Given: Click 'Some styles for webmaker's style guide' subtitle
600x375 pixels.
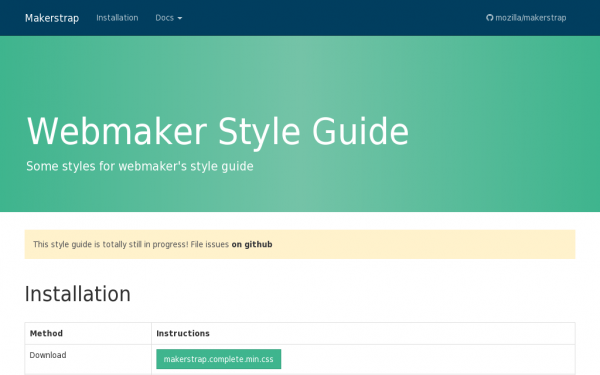Looking at the screenshot, I should (x=140, y=166).
